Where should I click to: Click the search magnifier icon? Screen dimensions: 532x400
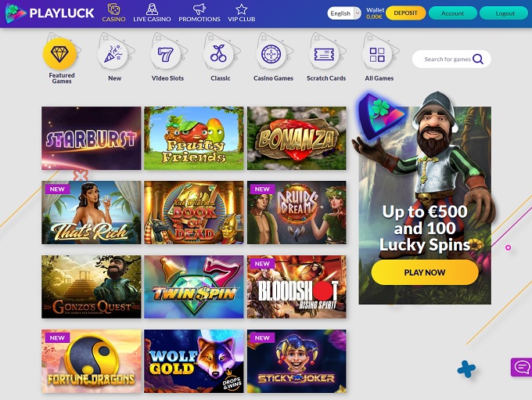coord(478,59)
